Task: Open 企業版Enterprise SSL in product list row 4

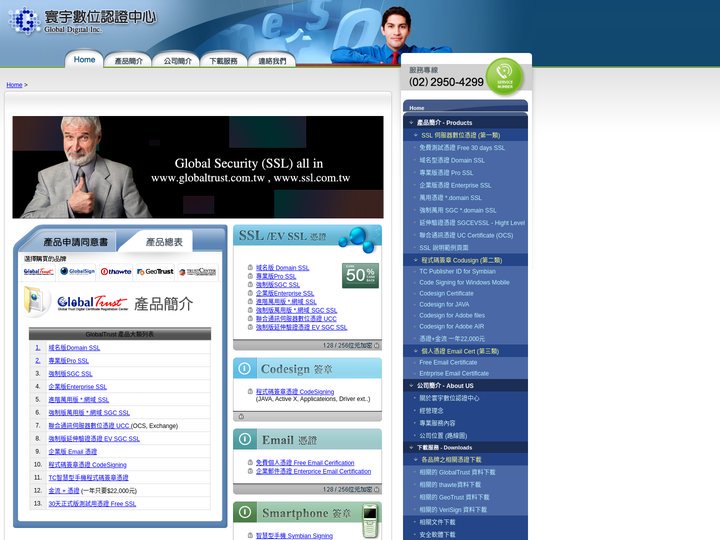Action: (x=77, y=387)
